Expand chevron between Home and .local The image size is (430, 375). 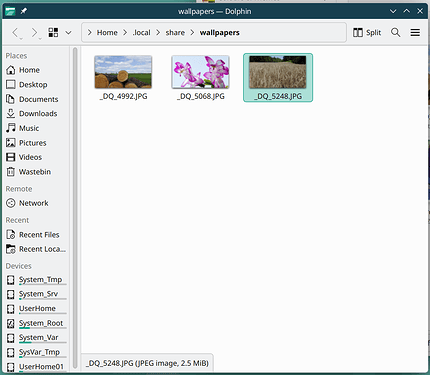click(125, 33)
